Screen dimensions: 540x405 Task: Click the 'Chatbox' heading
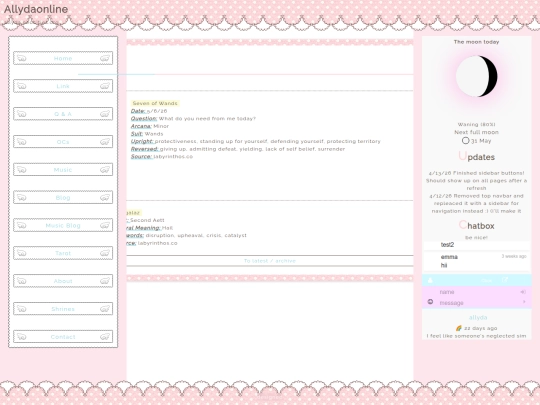pyautogui.click(x=477, y=226)
